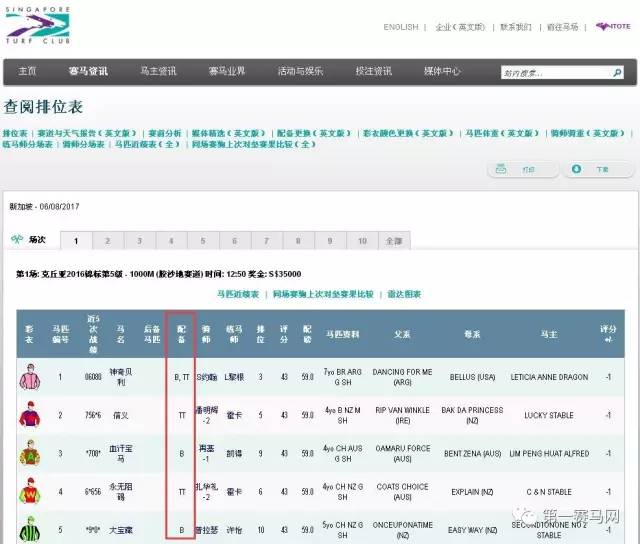Click the red W jockey silk for horse 4
The width and height of the screenshot is (640, 544).
tap(30, 491)
